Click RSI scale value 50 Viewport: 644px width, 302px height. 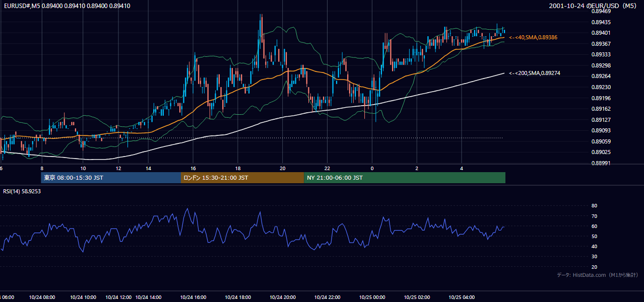click(x=594, y=236)
